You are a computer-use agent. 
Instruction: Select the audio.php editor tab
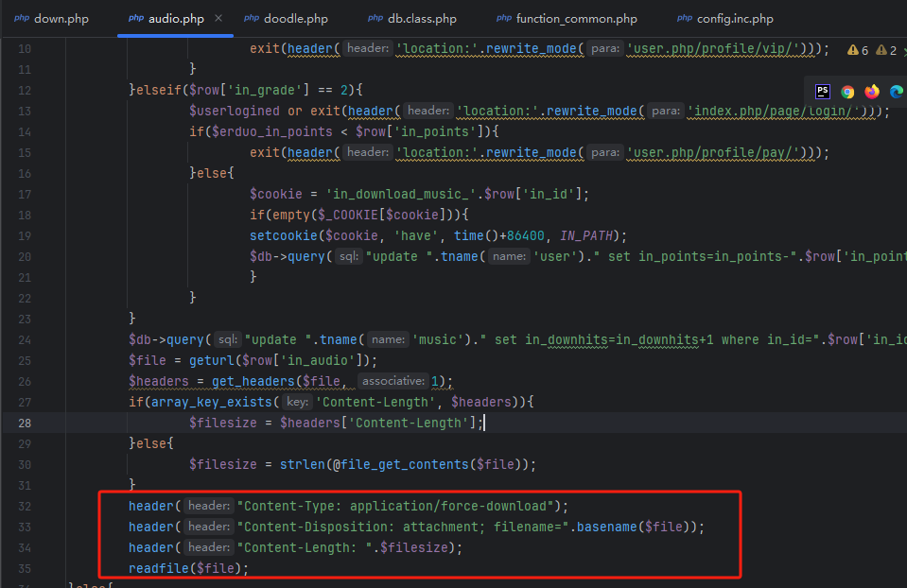tap(166, 19)
